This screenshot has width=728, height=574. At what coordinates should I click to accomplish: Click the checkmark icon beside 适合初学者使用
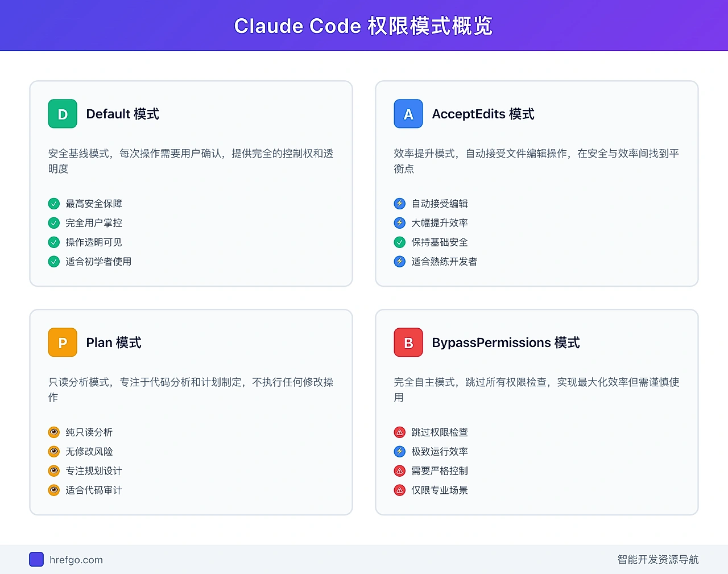point(54,262)
